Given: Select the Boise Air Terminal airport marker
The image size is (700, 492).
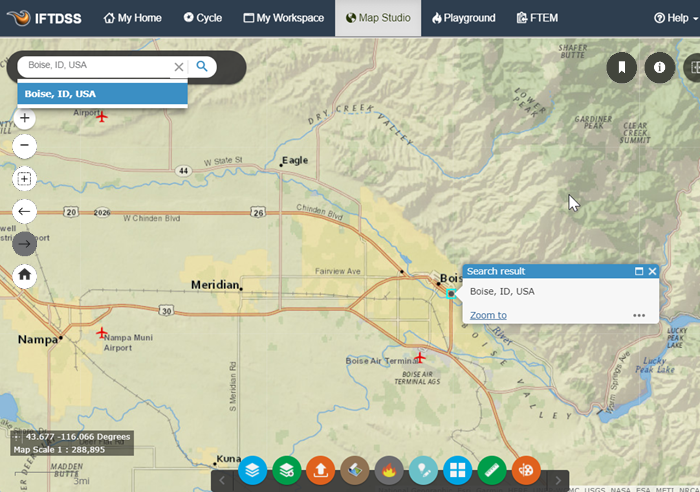Looking at the screenshot, I should click(x=420, y=357).
